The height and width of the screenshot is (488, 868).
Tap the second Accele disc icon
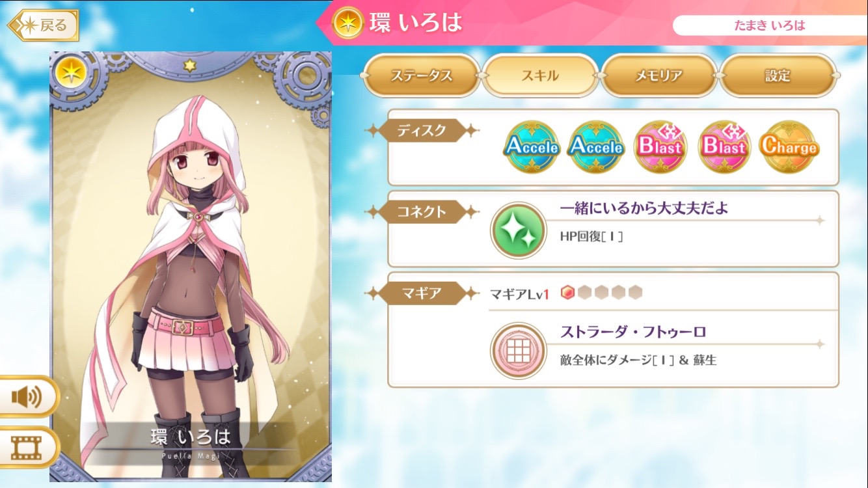coord(596,147)
